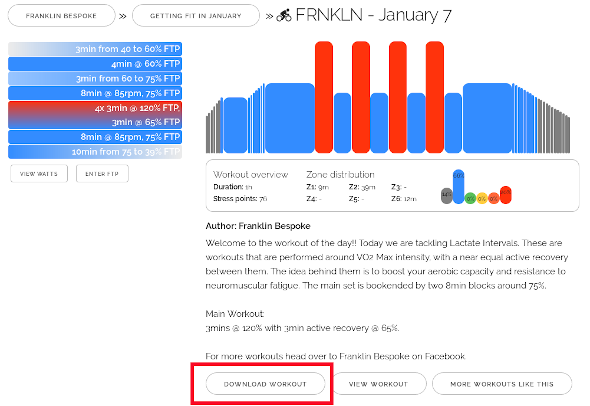This screenshot has height=406, width=590.
Task: Click the Download Workout button
Action: [265, 384]
